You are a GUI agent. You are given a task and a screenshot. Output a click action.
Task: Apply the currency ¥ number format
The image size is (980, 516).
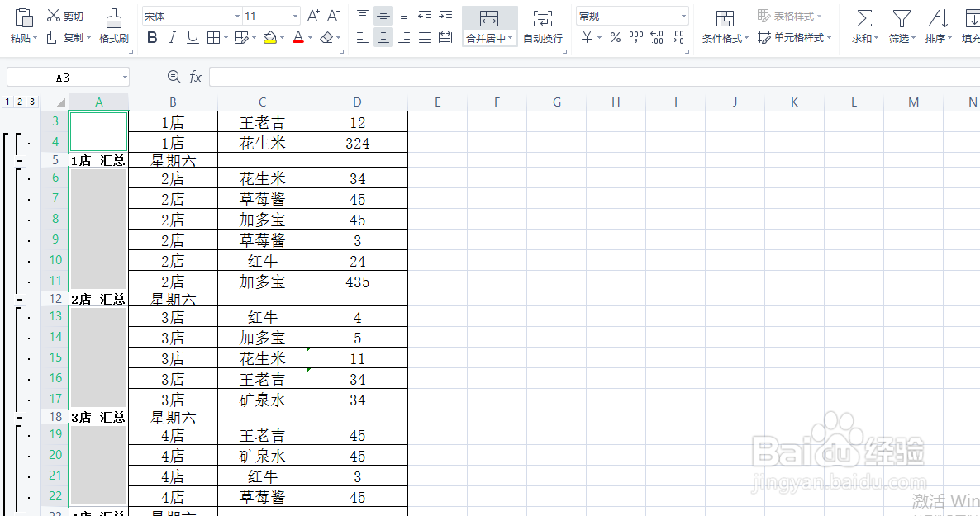[587, 37]
